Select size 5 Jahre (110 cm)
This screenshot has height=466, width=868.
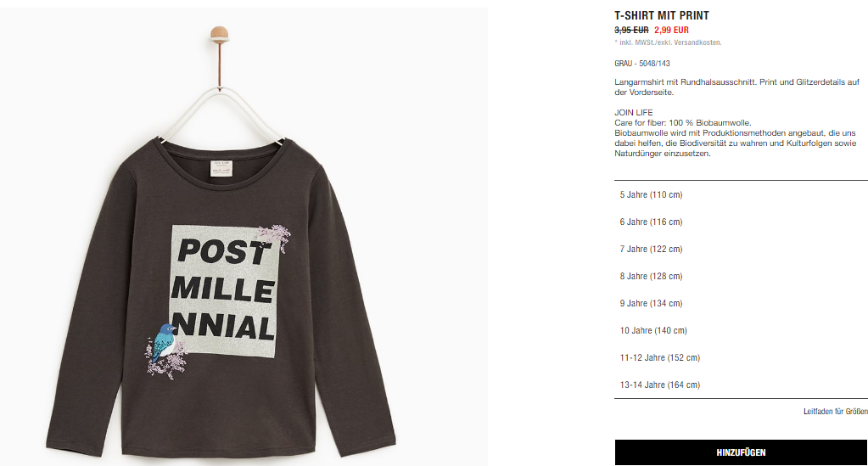(741, 194)
